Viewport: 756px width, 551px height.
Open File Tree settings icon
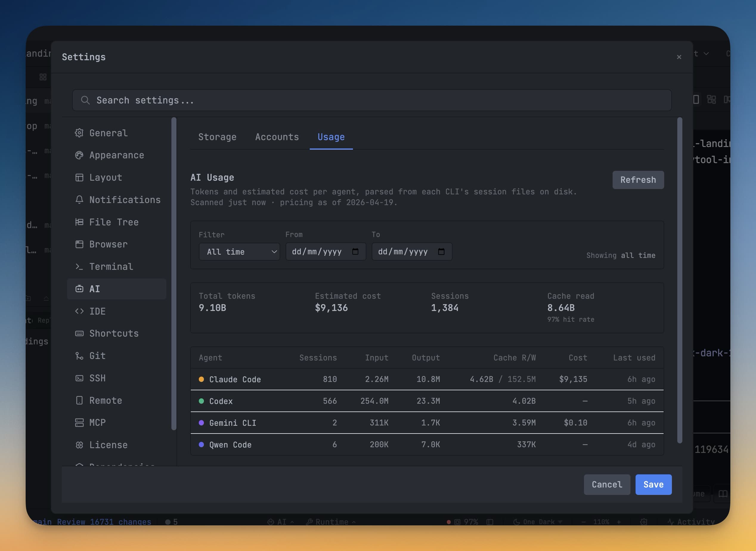[79, 222]
